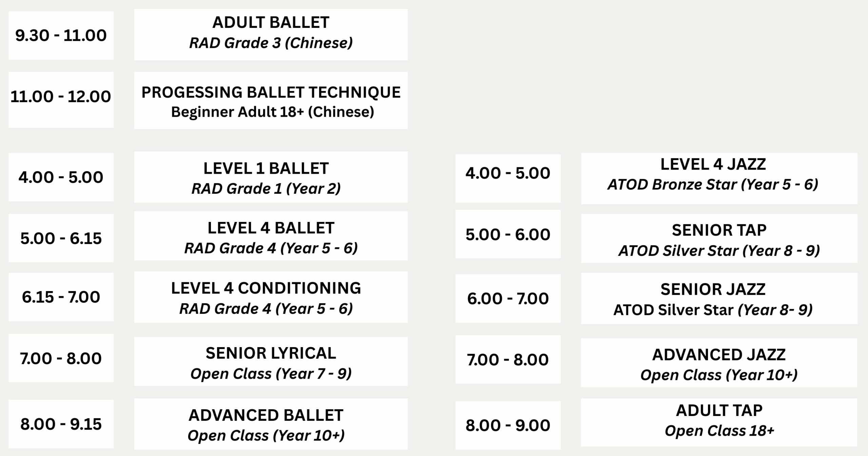This screenshot has height=456, width=868.
Task: Select Level 4 Jazz ATOD Bronze Star
Action: [719, 178]
